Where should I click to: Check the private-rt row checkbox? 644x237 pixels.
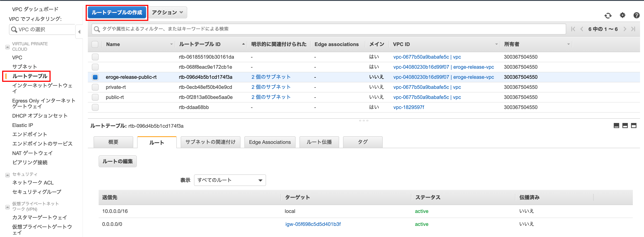click(95, 87)
